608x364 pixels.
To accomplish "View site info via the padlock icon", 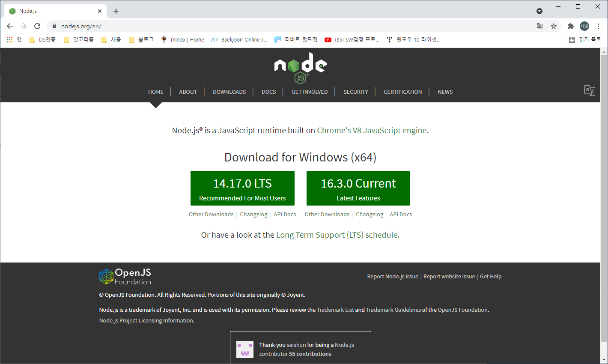I will (54, 26).
